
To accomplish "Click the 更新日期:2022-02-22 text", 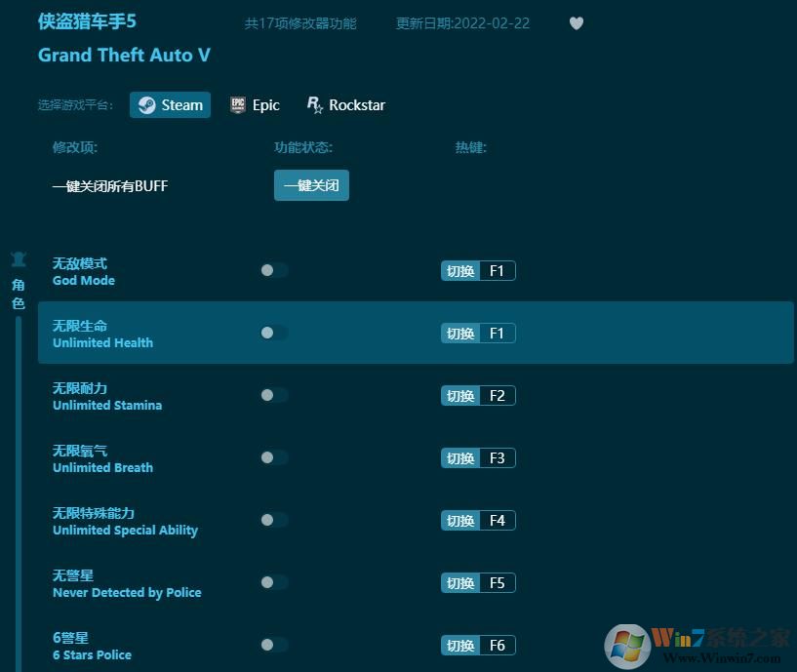I will click(x=462, y=23).
